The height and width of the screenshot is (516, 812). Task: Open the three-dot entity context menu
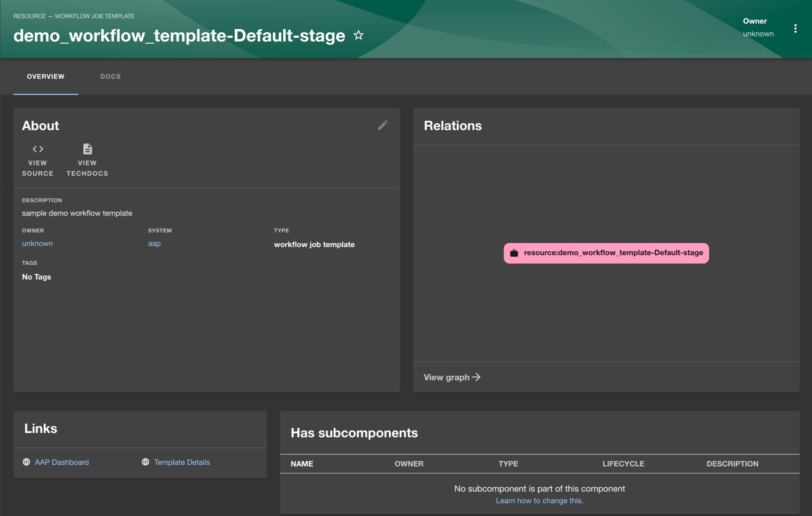[x=795, y=28]
